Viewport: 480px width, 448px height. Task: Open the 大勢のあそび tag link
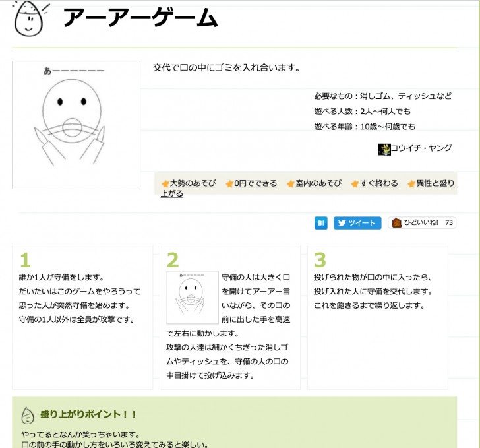[x=193, y=183]
